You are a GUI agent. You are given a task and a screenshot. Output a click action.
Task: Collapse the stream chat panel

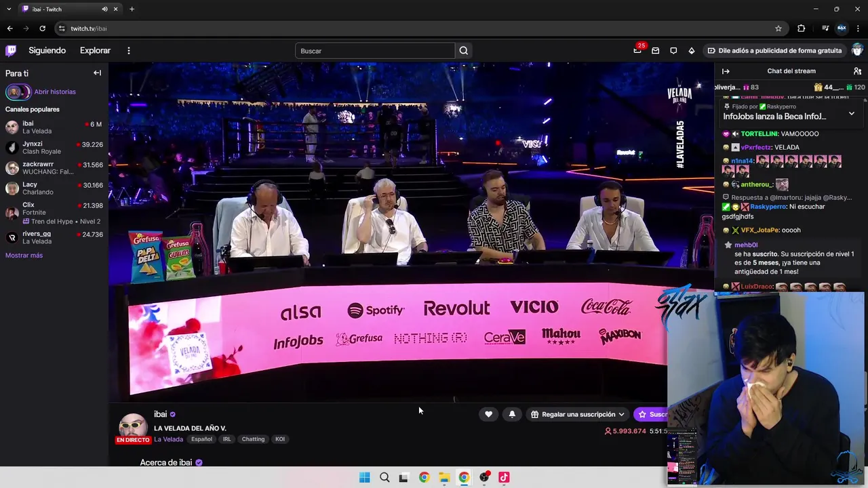point(726,71)
